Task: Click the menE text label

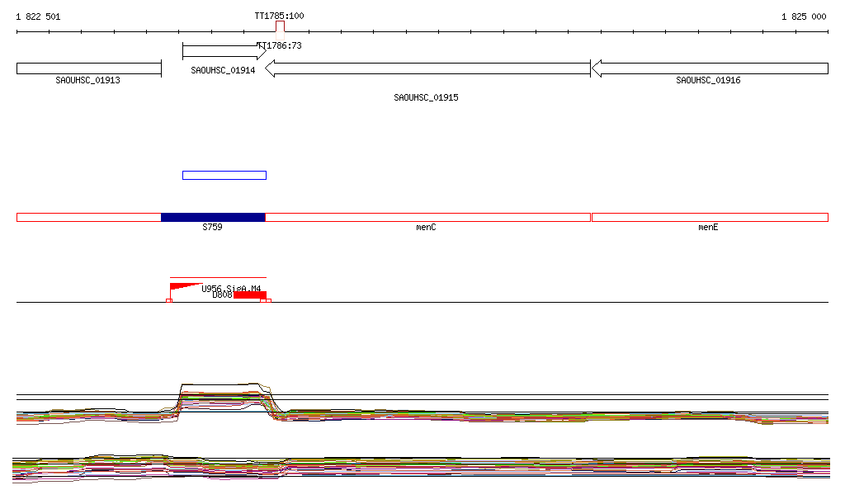Action: click(708, 227)
